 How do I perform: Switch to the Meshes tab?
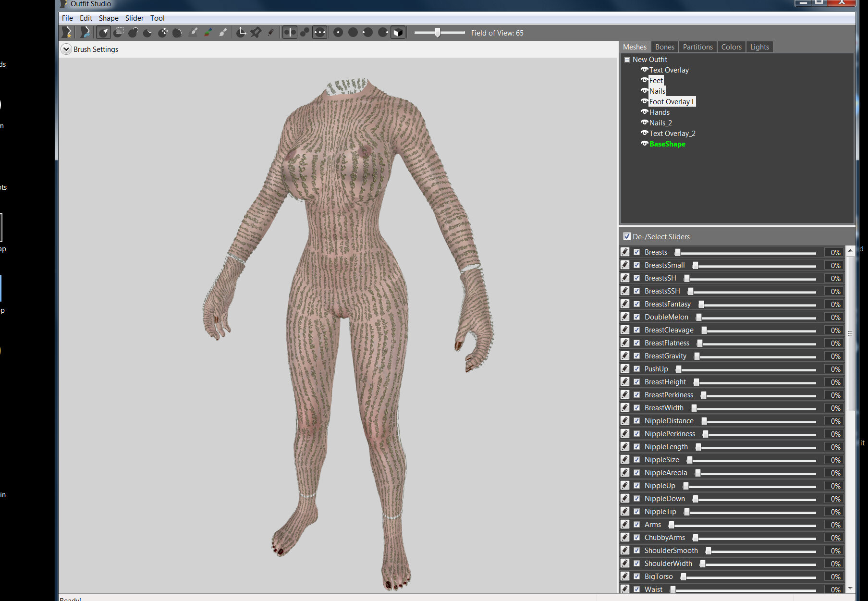(x=635, y=47)
